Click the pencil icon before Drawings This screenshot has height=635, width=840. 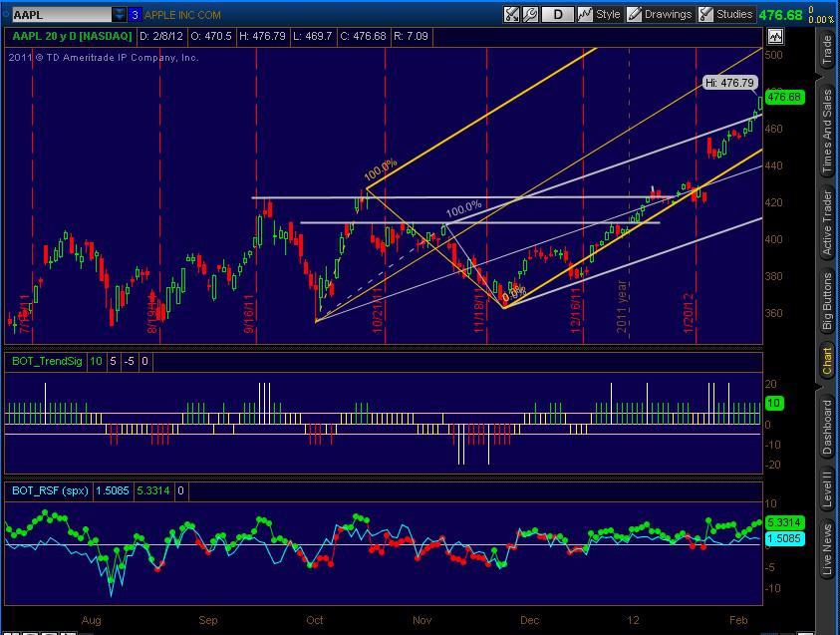tap(635, 15)
